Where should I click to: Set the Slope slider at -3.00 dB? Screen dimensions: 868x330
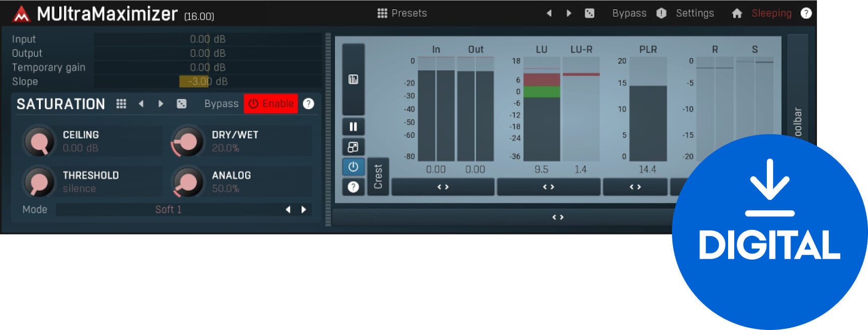pos(207,81)
